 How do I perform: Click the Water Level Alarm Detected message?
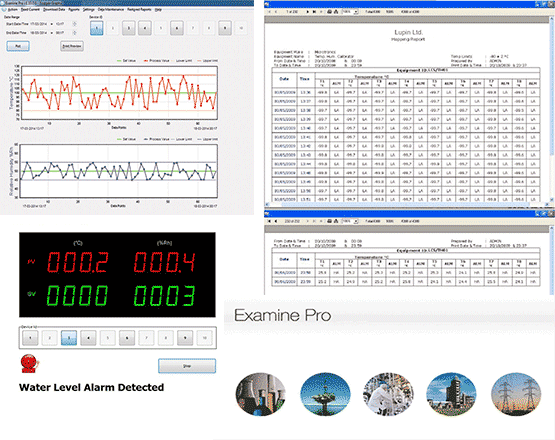click(x=91, y=387)
